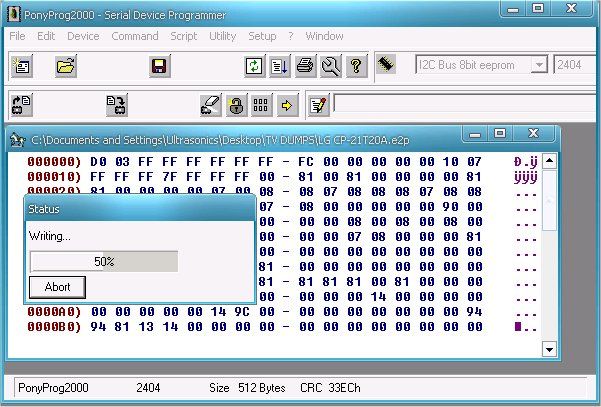
Task: Click address 0000B0) in hex view
Action: 54,327
